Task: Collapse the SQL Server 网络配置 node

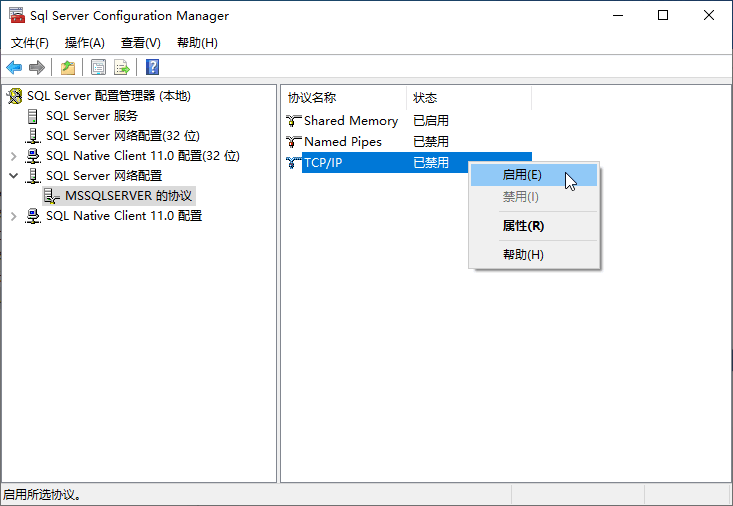Action: pyautogui.click(x=14, y=176)
